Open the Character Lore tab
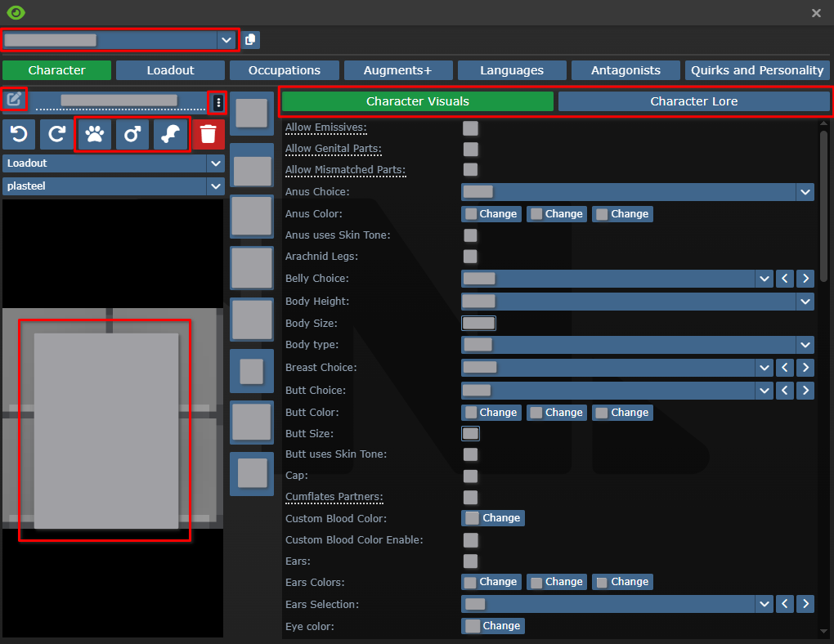The width and height of the screenshot is (834, 644). [x=693, y=101]
